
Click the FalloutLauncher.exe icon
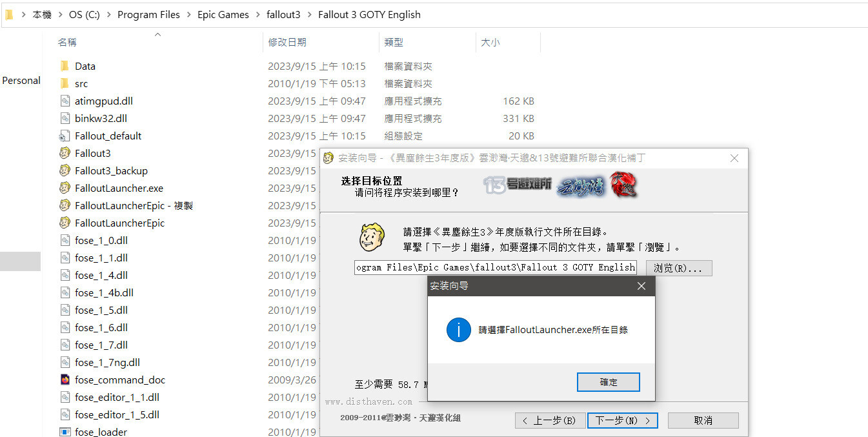(65, 188)
